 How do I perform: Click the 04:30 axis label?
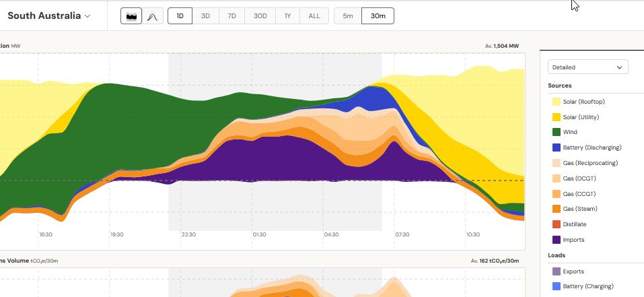[331, 234]
